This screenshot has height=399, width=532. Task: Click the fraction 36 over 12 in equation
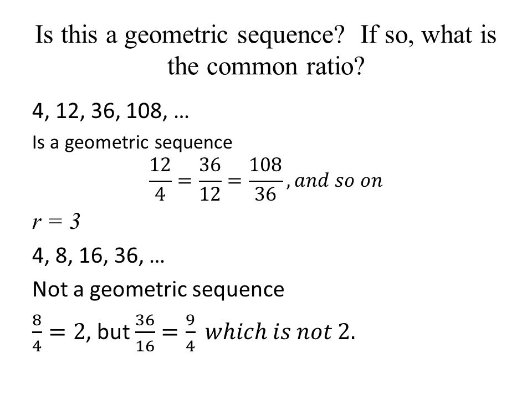pyautogui.click(x=210, y=180)
